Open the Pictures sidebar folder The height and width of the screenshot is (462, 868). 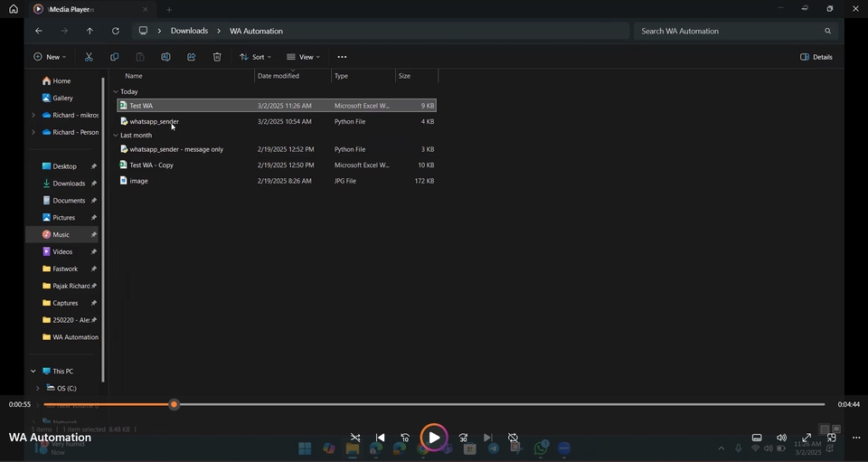(x=64, y=218)
